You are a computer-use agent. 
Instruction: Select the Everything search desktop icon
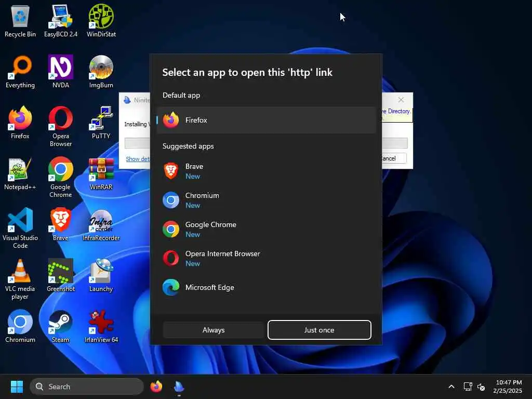pyautogui.click(x=20, y=72)
